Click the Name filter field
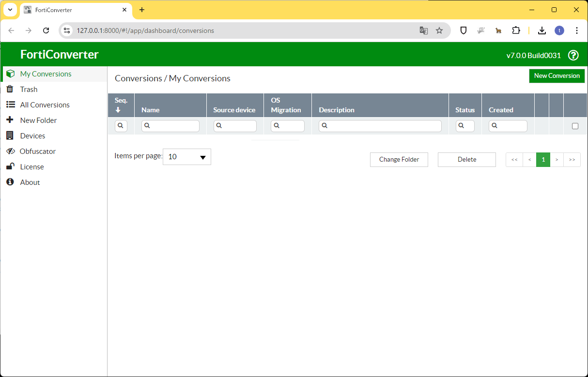The height and width of the screenshot is (377, 588). 170,126
